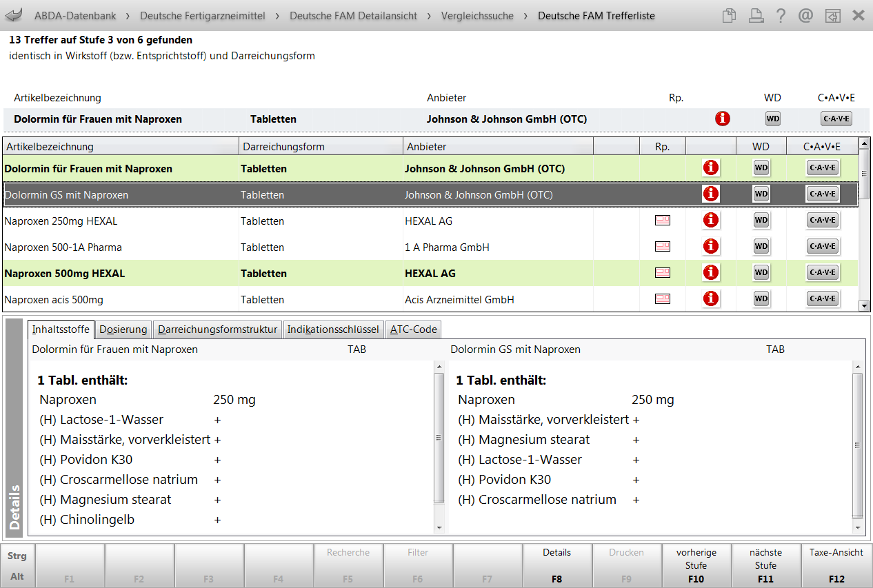Go to ABDA-Datenbank in the breadcrumb

(x=75, y=15)
